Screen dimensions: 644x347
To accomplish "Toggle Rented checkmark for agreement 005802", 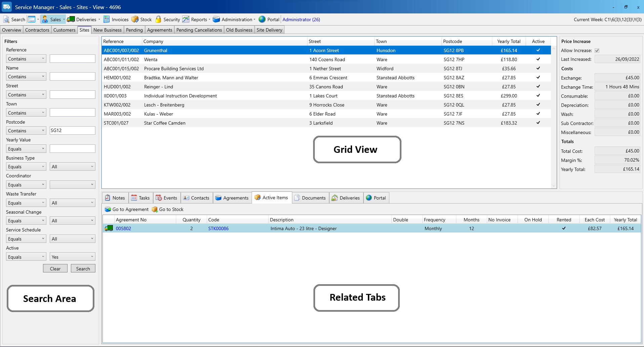I will click(x=564, y=228).
